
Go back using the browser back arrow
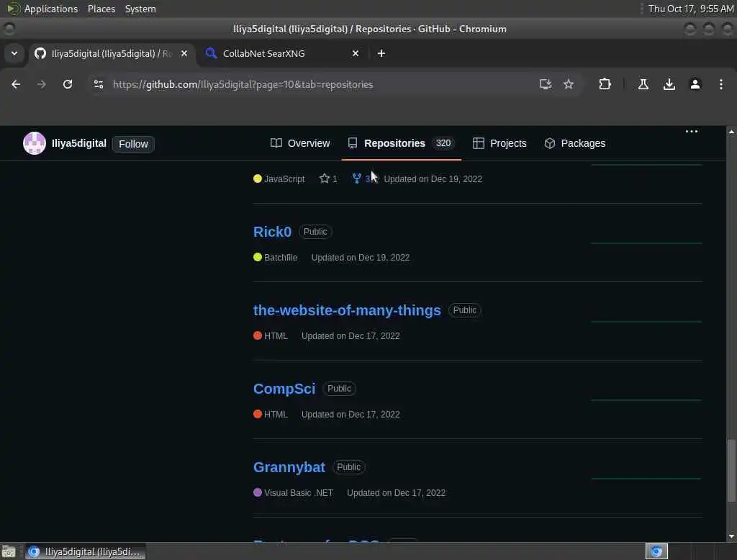click(16, 84)
